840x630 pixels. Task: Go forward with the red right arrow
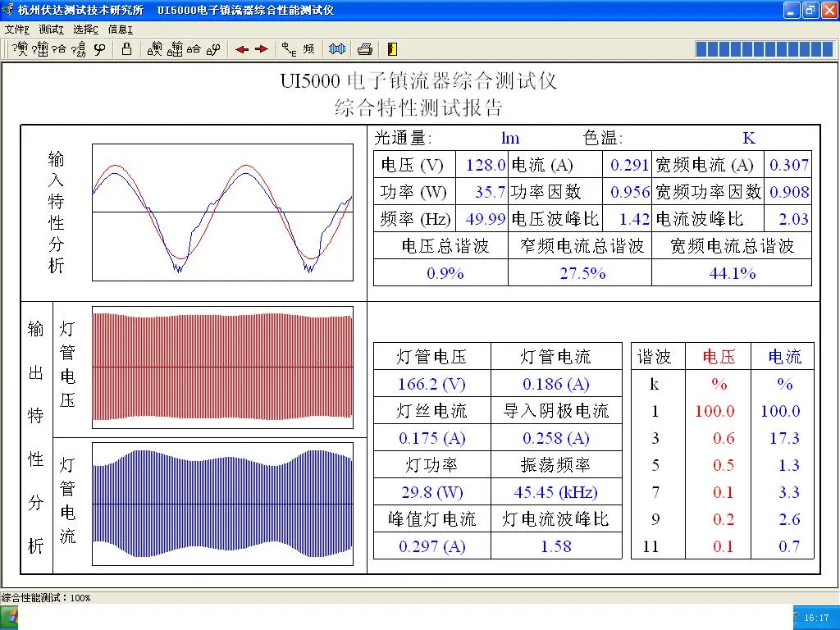tap(262, 49)
